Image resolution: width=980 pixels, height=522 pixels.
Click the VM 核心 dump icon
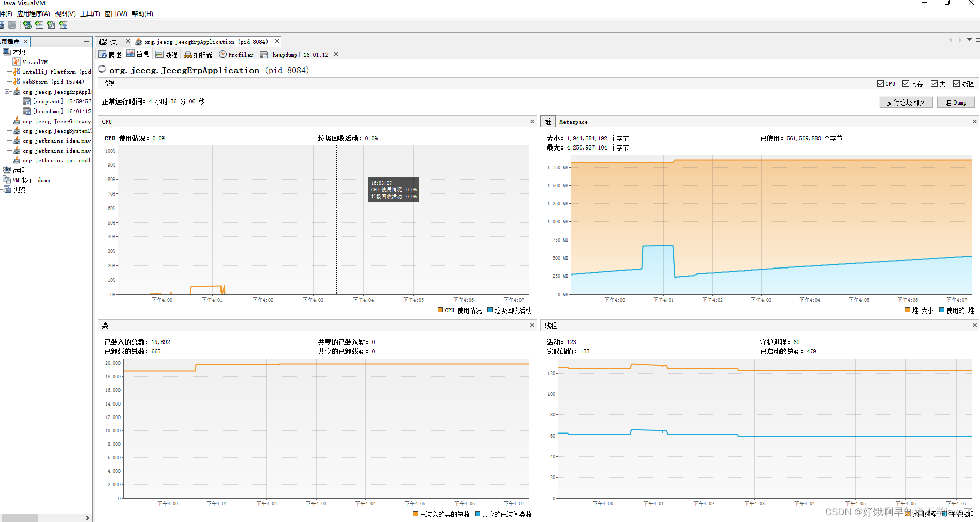point(7,180)
